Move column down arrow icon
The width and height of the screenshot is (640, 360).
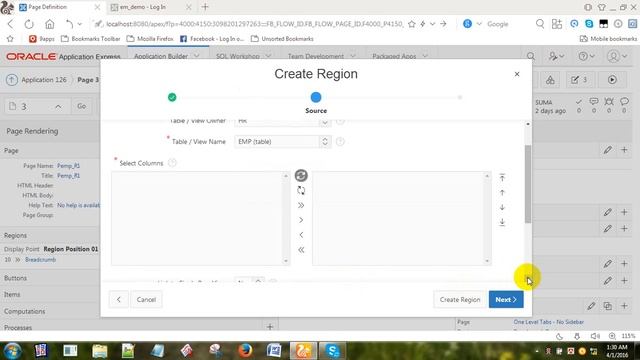(x=502, y=207)
